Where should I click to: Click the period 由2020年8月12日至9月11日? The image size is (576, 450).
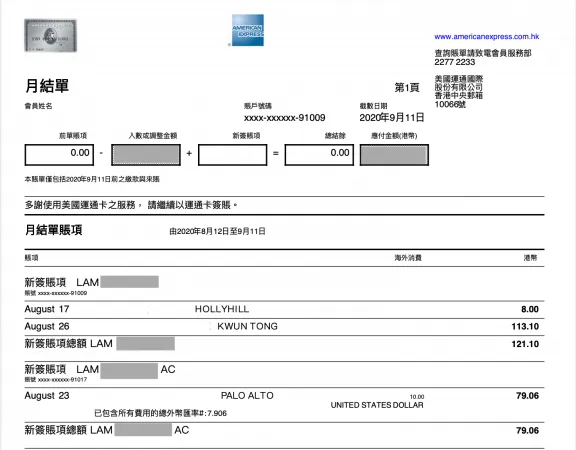pos(217,231)
